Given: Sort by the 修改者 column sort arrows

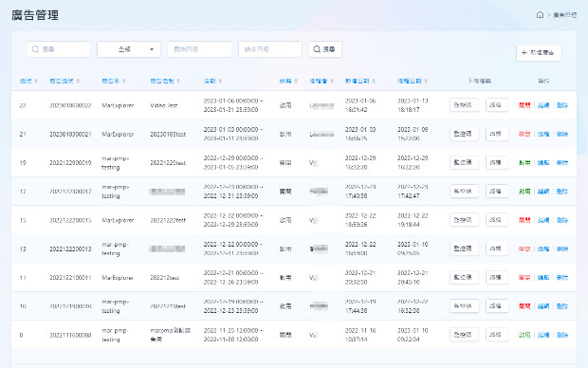Looking at the screenshot, I should [x=332, y=81].
